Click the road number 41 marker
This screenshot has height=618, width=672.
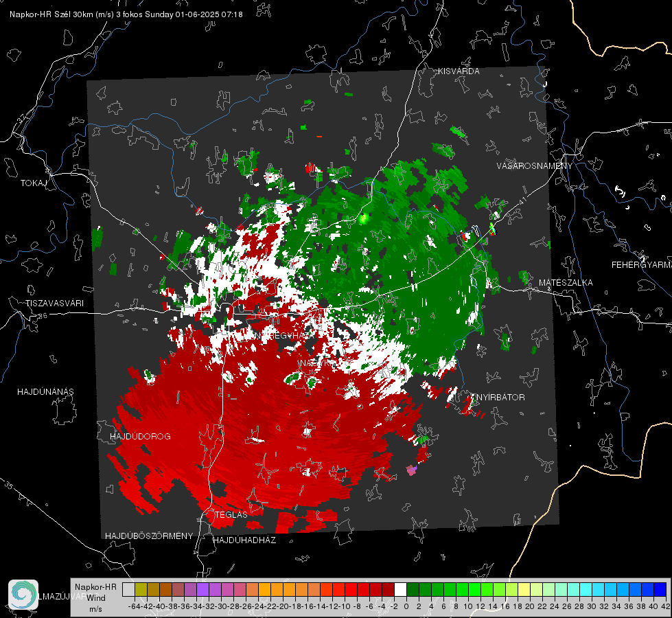[x=522, y=201]
